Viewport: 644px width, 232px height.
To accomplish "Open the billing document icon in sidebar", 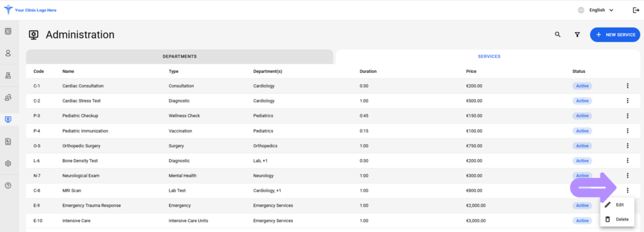I will pyautogui.click(x=8, y=141).
